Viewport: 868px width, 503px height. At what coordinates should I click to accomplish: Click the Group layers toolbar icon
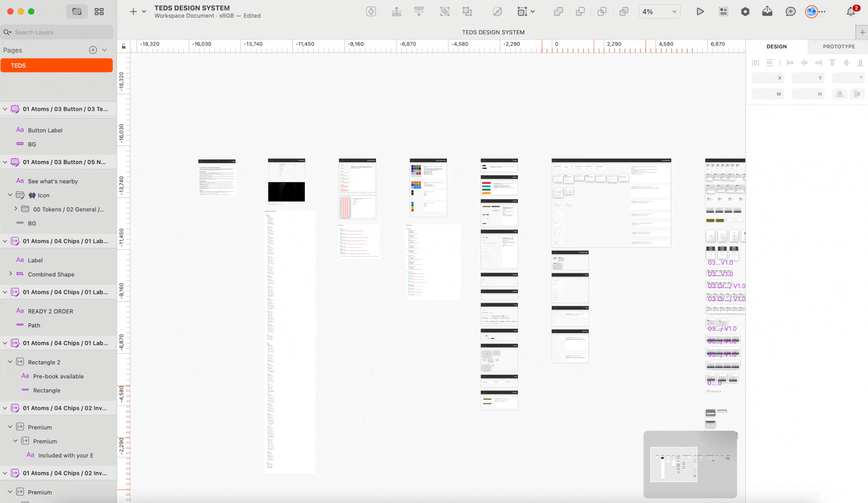click(445, 11)
